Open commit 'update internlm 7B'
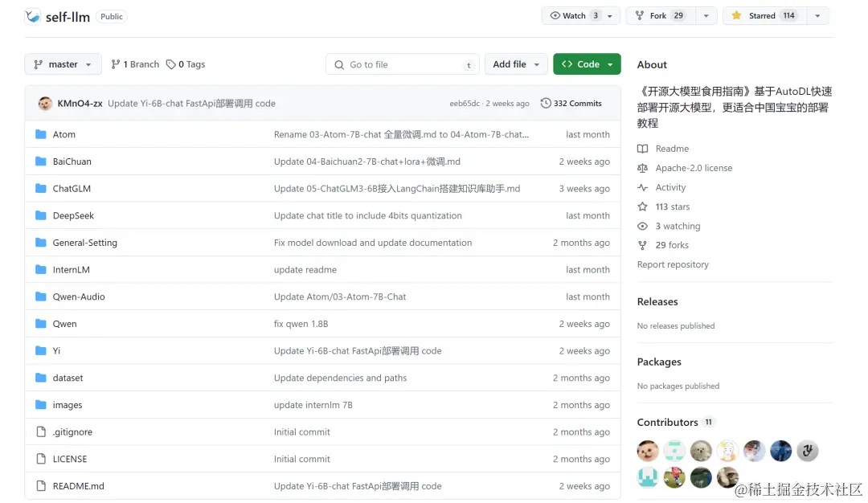 pos(313,405)
